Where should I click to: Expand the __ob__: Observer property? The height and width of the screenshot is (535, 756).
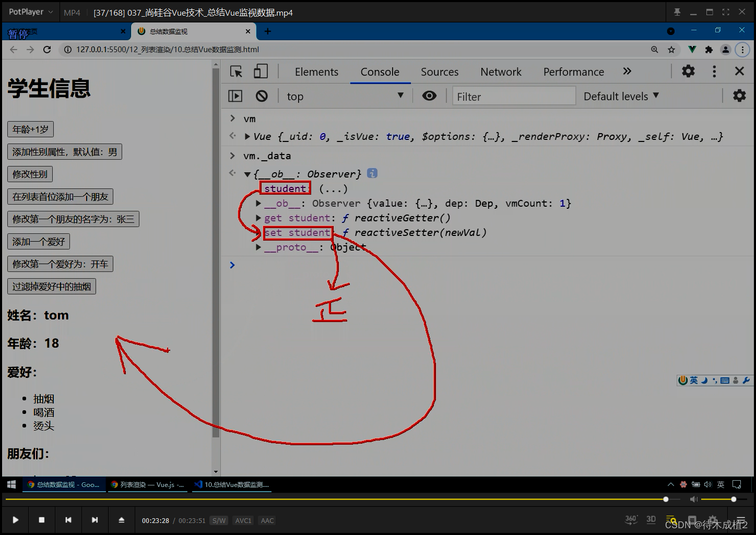point(258,204)
